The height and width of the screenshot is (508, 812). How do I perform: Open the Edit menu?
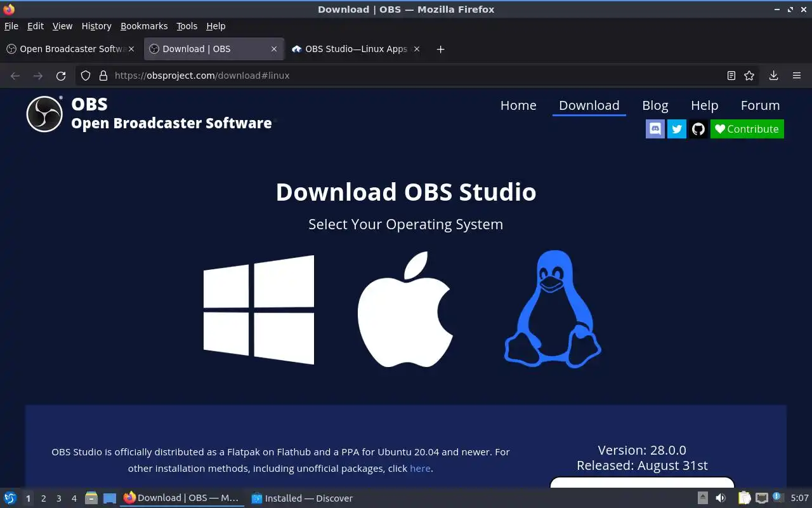(36, 26)
